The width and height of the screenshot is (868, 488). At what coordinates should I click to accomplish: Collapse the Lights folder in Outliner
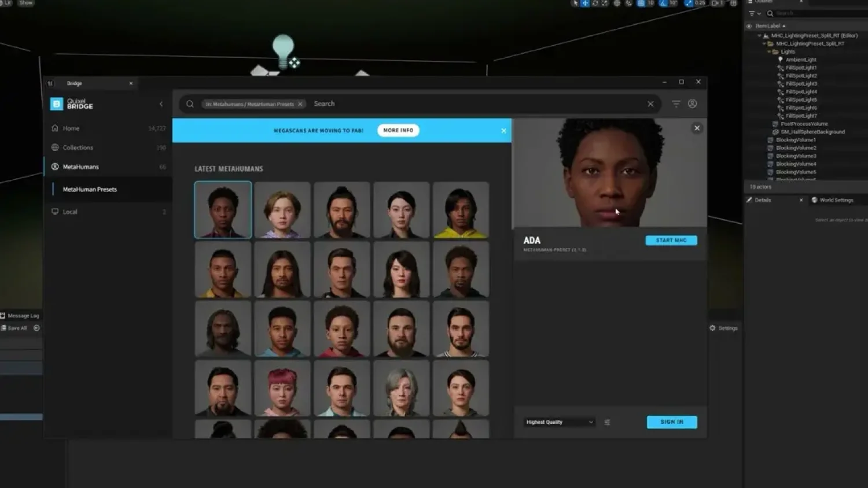click(769, 52)
